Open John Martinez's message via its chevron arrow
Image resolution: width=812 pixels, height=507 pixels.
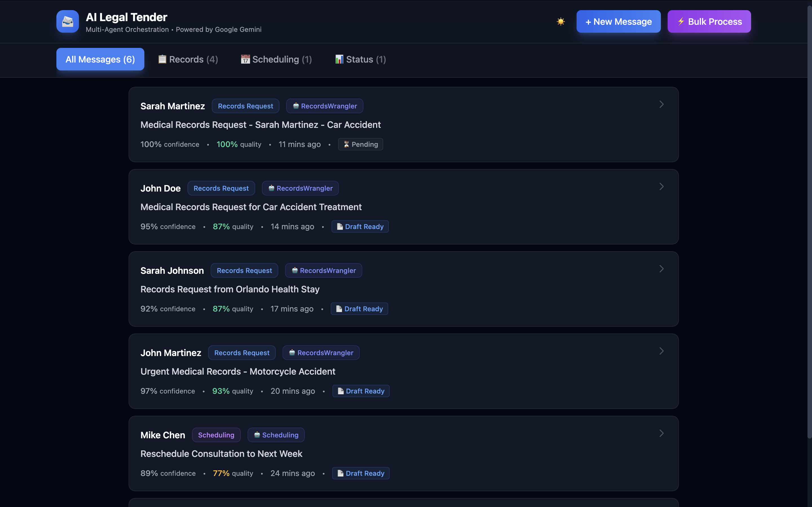[x=661, y=351]
